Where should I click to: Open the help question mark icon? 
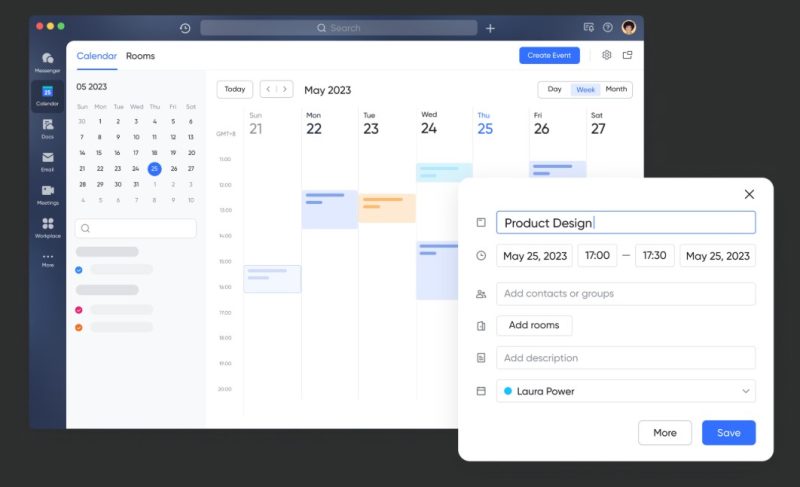pyautogui.click(x=608, y=28)
